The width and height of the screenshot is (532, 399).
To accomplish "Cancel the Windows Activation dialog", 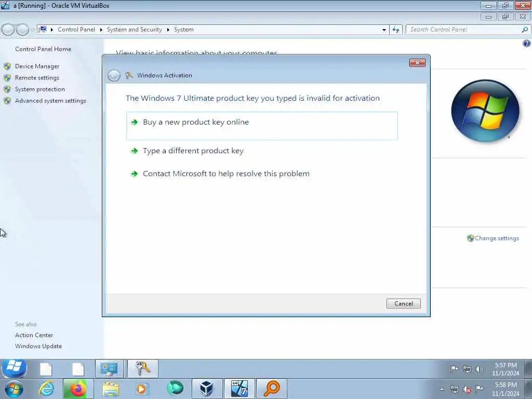I will pyautogui.click(x=403, y=303).
